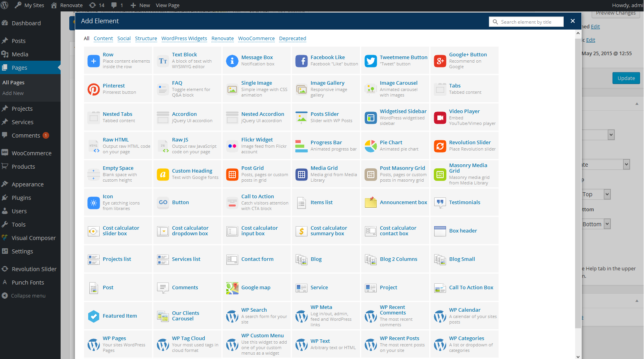Insert the Featured Item checkmark icon
Screen dimensions: 644x359
pyautogui.click(x=93, y=316)
